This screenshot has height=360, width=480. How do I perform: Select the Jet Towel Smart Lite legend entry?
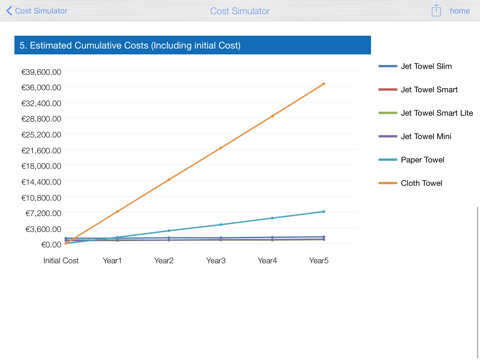426,113
